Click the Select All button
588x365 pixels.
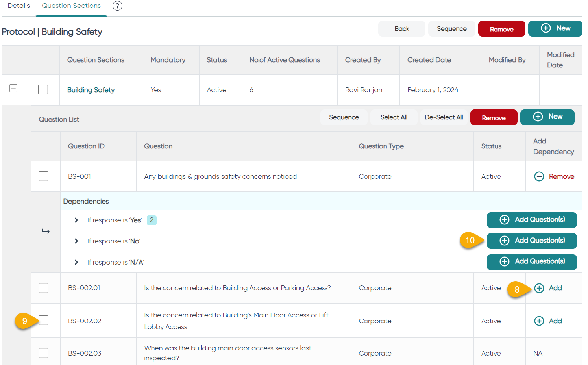394,117
